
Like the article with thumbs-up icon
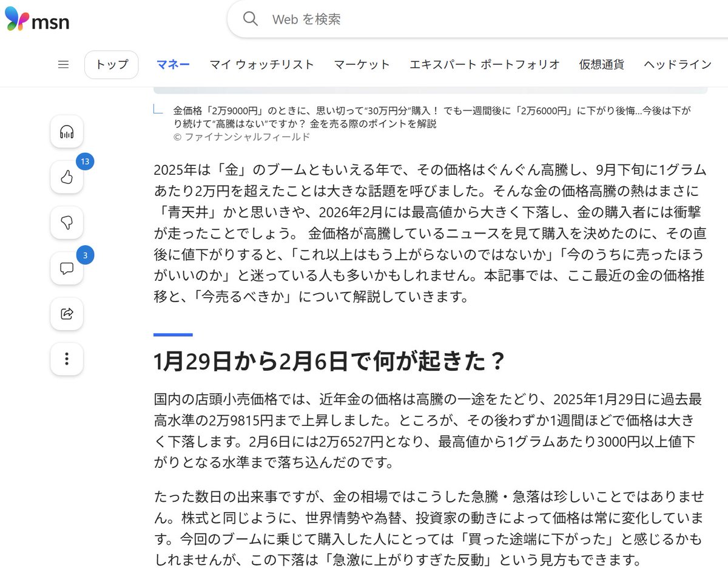tap(67, 177)
